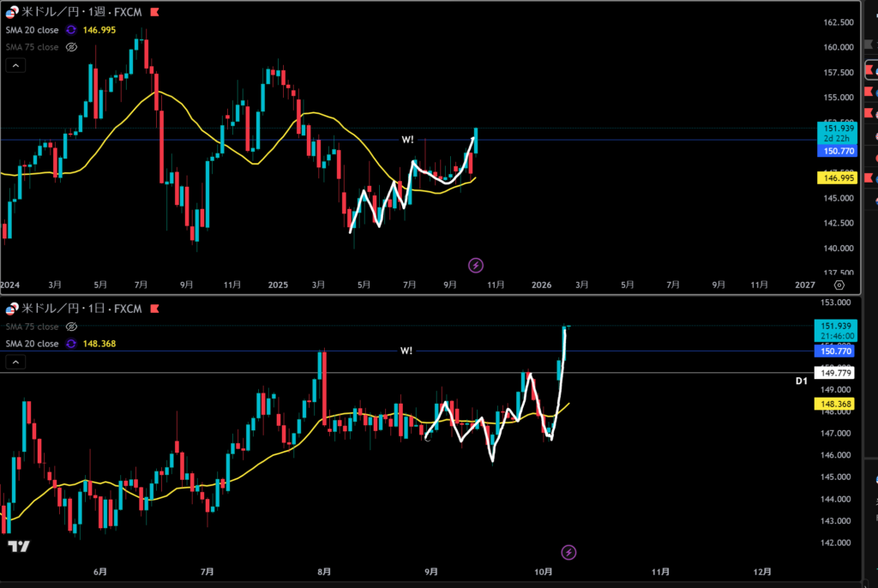The image size is (878, 588).
Task: Click the lightning event icon on weekly chart
Action: (476, 265)
